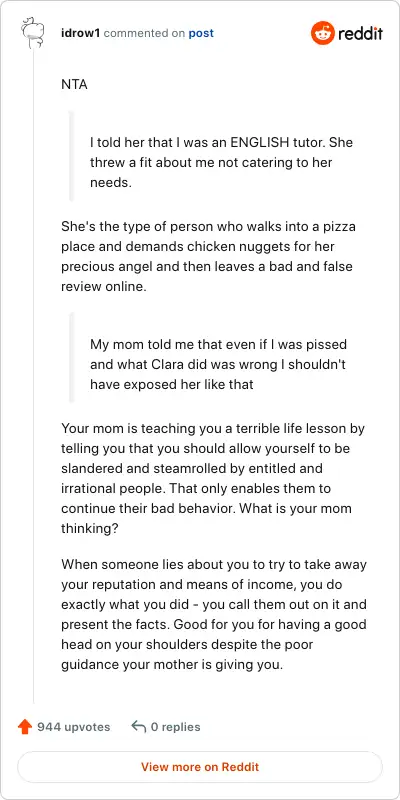This screenshot has height=800, width=400.
Task: Click the "commented on" header text
Action: [x=144, y=34]
